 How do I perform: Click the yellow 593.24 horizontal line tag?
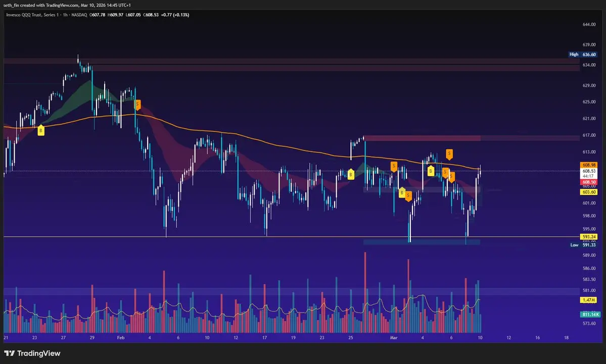pos(589,237)
